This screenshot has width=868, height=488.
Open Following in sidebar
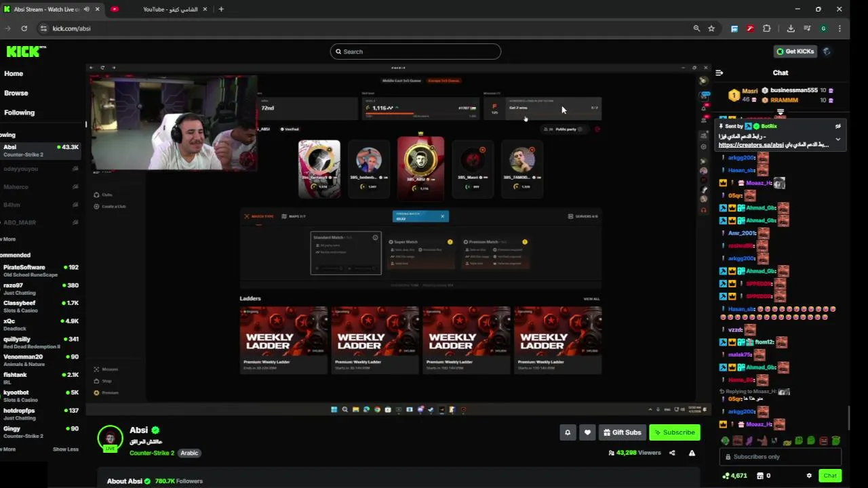[x=19, y=113]
